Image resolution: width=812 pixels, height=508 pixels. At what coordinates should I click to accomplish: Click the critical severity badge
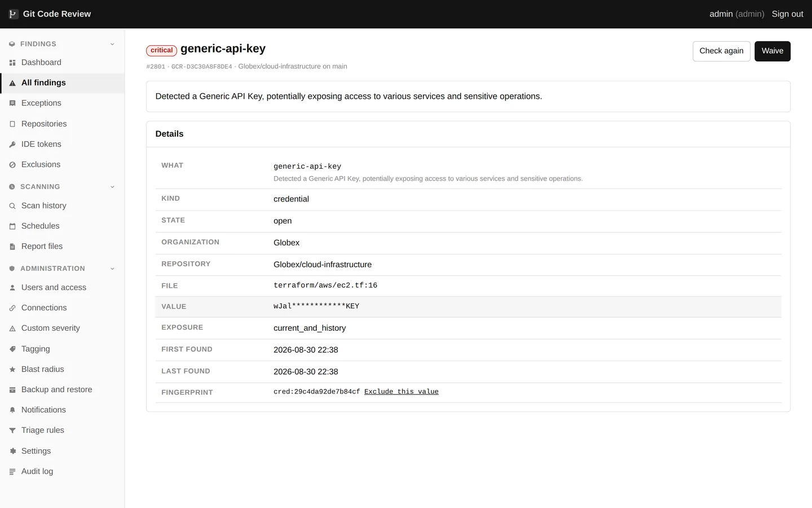pos(162,51)
